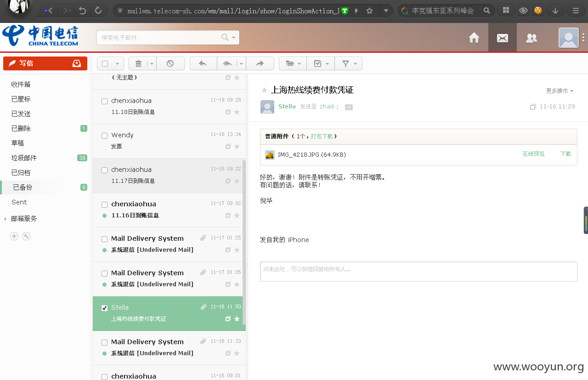Check the Mail Delivery System 11-17 01:25 checkbox
588x380 pixels.
(x=105, y=239)
